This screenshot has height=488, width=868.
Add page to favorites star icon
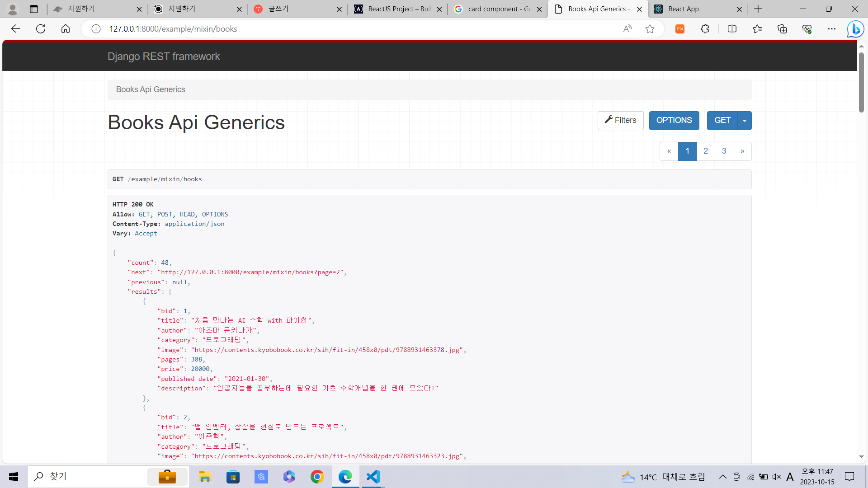[x=650, y=29]
